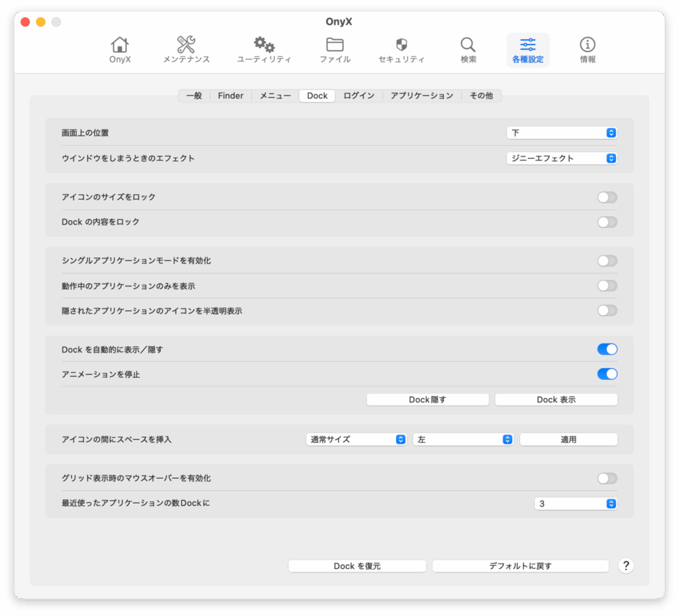Click the 適用 button for spacer

point(568,439)
